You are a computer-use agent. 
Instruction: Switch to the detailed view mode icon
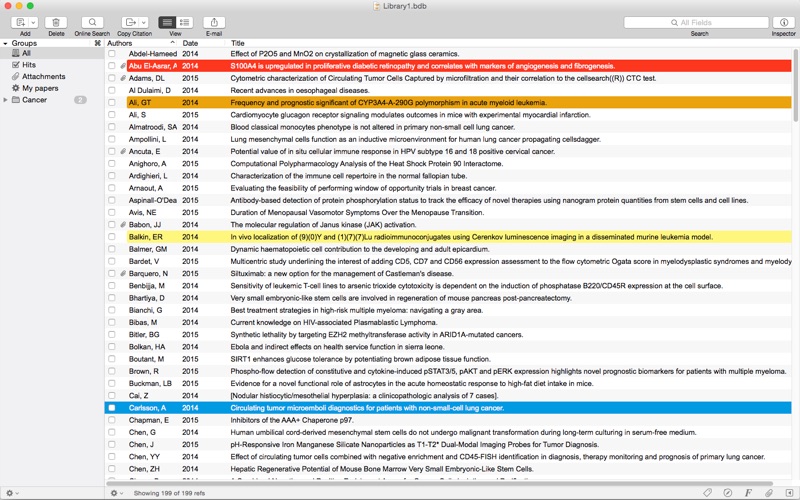pyautogui.click(x=185, y=22)
